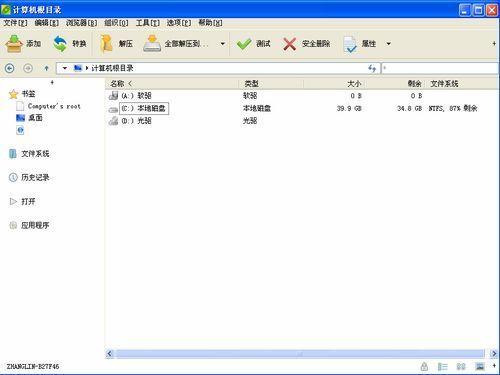Image resolution: width=500 pixels, height=375 pixels.
Task: Click the (C:) local disk drive icon
Action: coord(113,109)
